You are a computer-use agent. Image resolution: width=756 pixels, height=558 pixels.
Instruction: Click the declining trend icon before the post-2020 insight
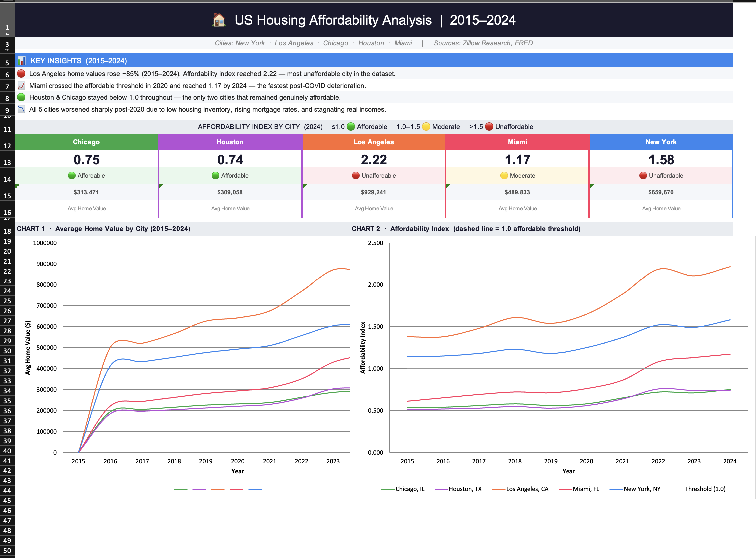21,109
